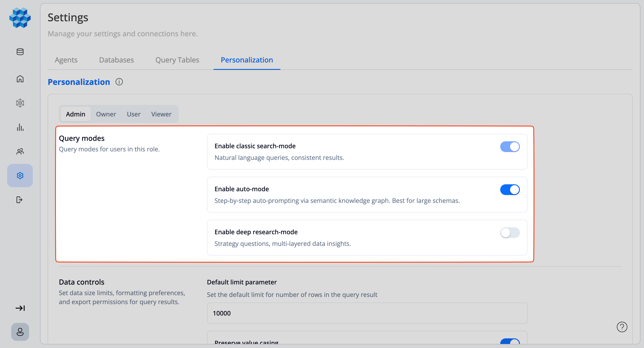Toggle Enable classic search-mode switch
Screen dimensions: 644x348
pyautogui.click(x=510, y=147)
